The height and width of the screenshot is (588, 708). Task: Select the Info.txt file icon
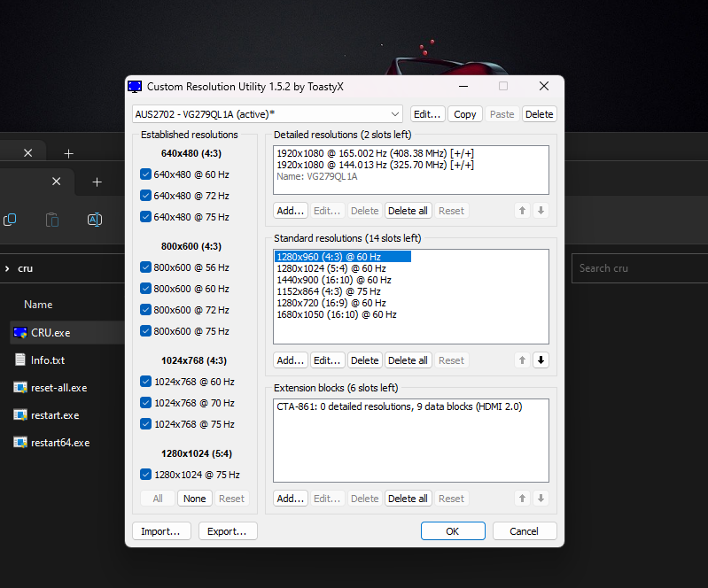[20, 360]
